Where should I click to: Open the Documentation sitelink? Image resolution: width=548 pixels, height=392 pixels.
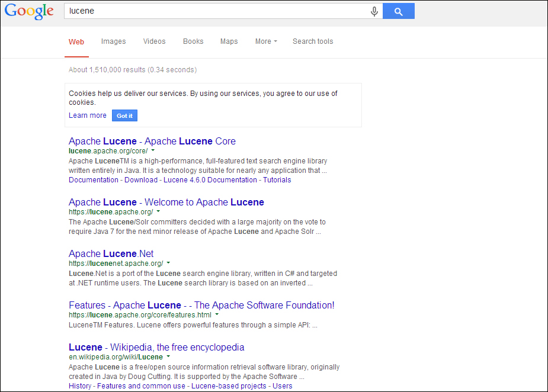pyautogui.click(x=94, y=180)
